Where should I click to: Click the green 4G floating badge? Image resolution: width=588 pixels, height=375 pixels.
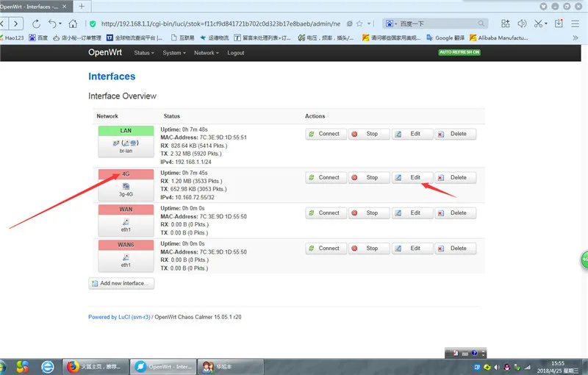click(x=584, y=260)
